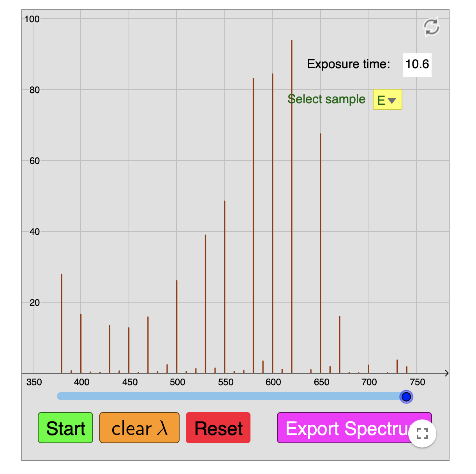Click the fullscreen corners icon on Export button
The image size is (476, 474).
422,433
